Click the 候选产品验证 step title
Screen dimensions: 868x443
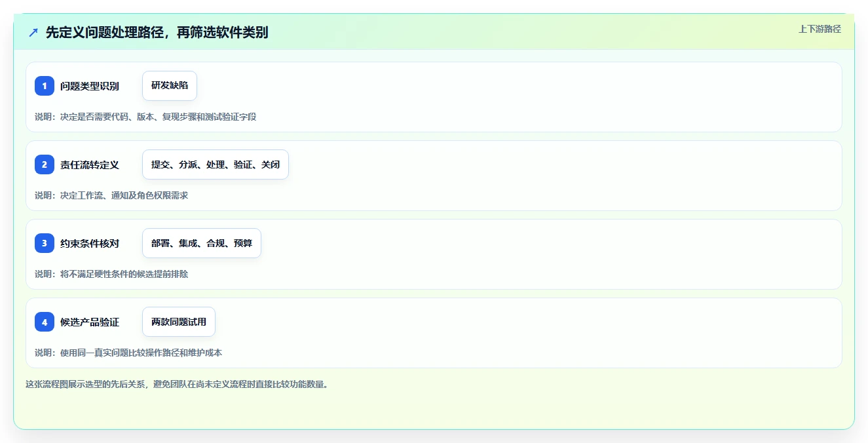[x=90, y=322]
